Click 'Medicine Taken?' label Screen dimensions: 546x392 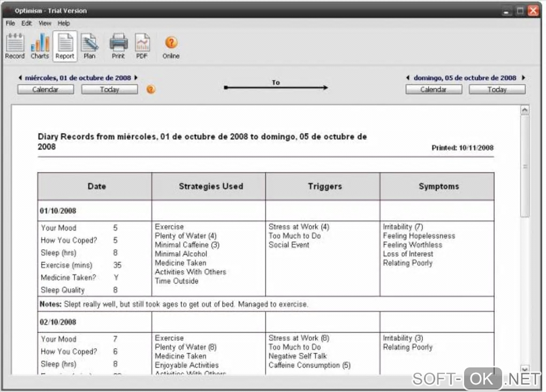(x=69, y=278)
